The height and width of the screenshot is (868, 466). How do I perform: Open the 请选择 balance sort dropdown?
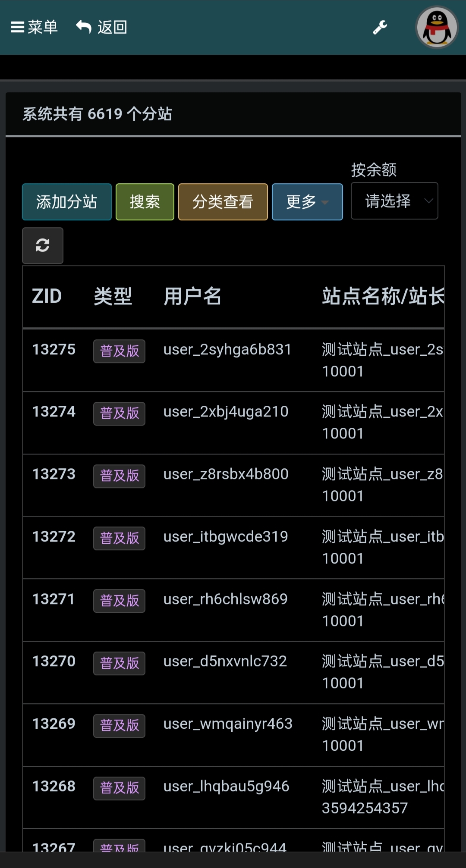click(394, 201)
